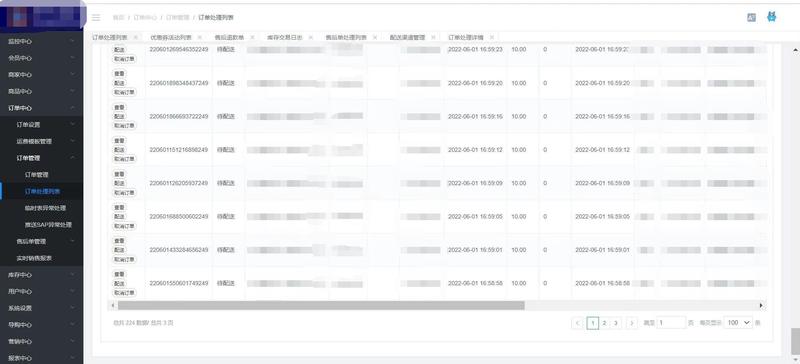Click the jump-to-page input field
800x364 pixels.
coord(671,323)
